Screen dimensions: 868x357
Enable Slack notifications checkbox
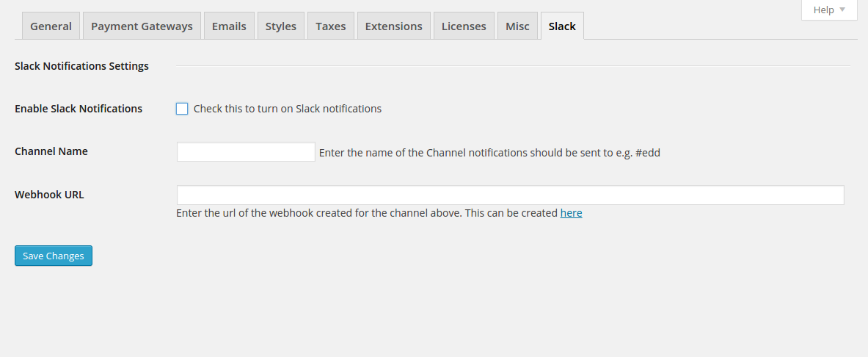pos(182,109)
